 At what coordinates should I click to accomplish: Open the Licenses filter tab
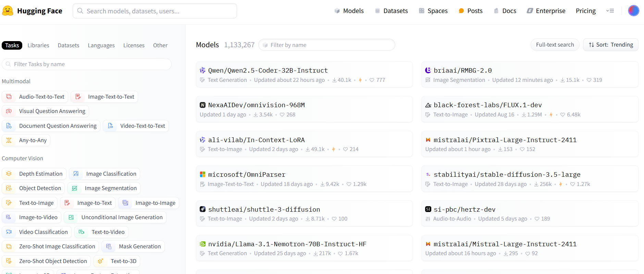click(x=134, y=45)
